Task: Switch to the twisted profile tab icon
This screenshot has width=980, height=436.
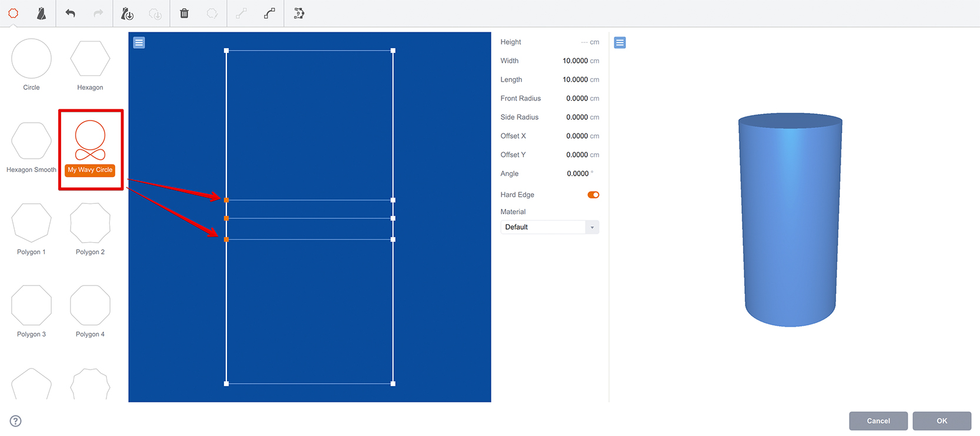Action: (x=41, y=13)
